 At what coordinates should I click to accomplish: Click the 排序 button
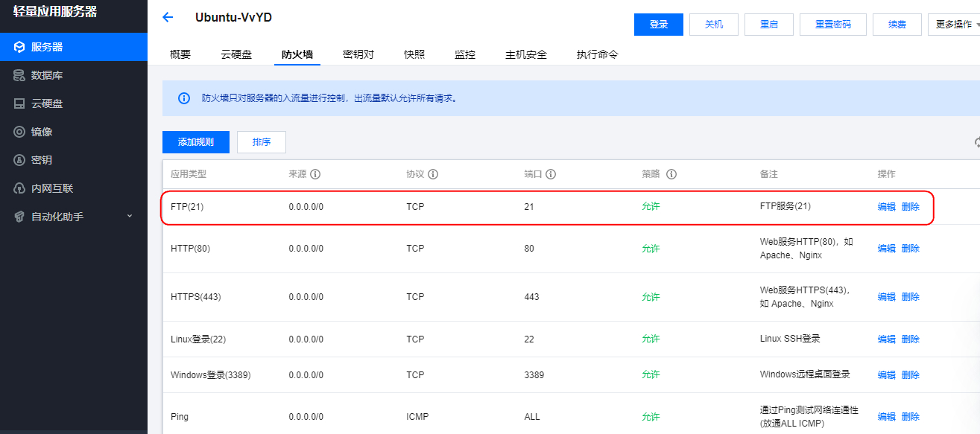262,142
